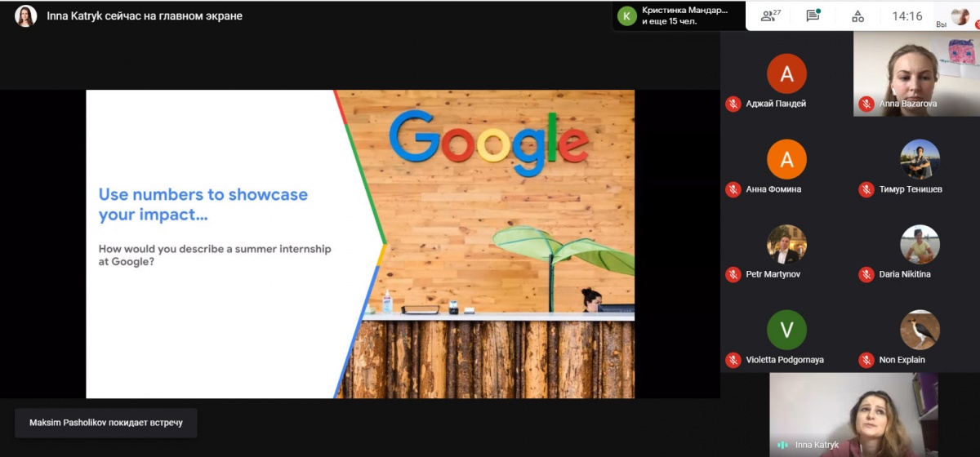Click the 14:16 clock display
Screen dimensions: 980x457
click(907, 16)
